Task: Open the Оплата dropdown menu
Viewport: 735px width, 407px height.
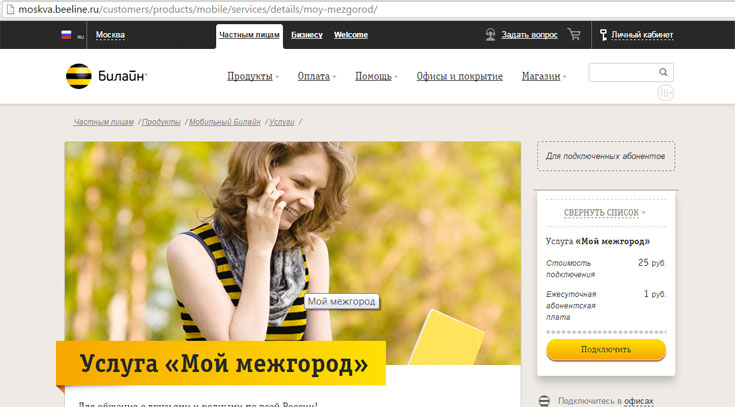Action: (316, 76)
